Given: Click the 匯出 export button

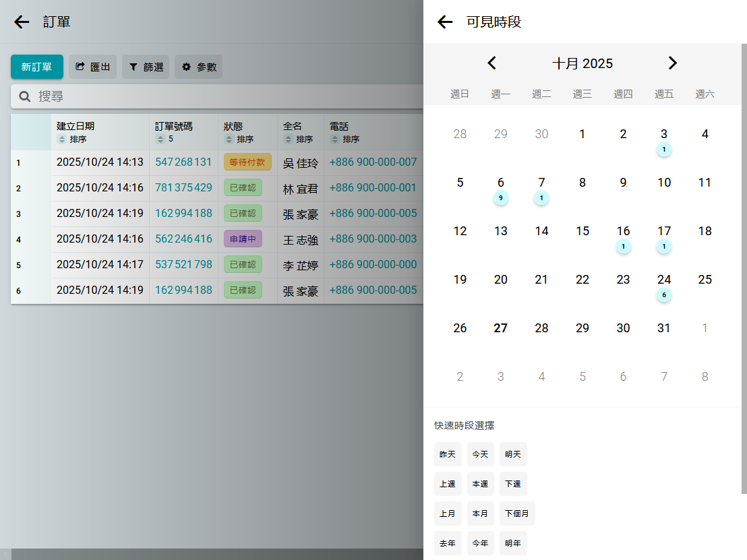Looking at the screenshot, I should 92,67.
